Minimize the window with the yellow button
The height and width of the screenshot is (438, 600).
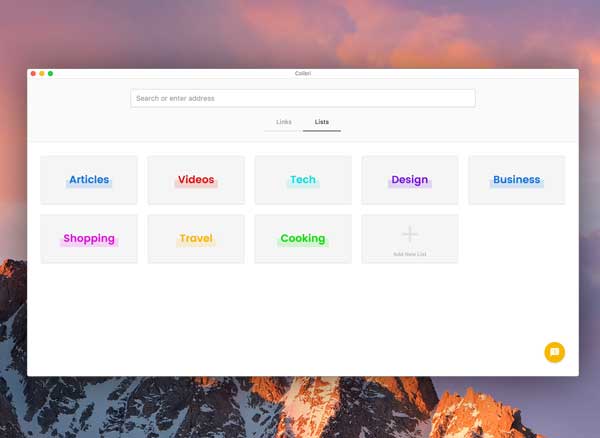pos(42,73)
